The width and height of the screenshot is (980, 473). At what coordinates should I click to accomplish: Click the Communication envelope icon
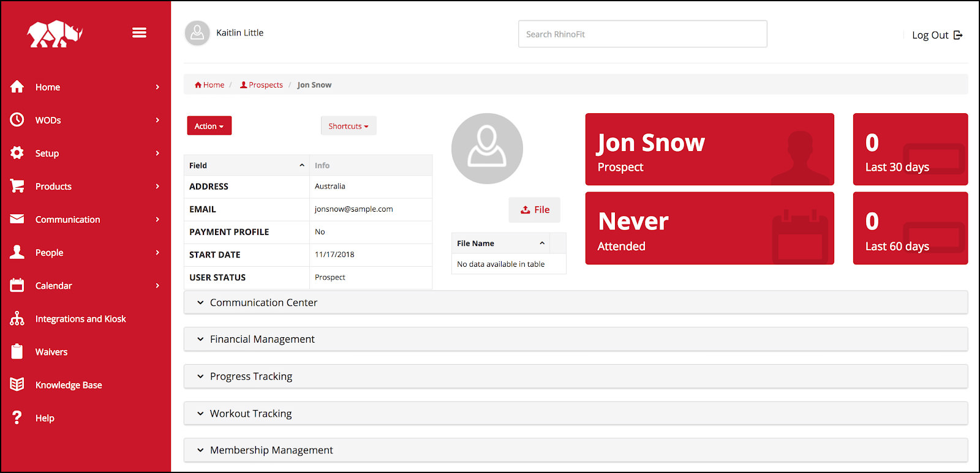[x=17, y=219]
